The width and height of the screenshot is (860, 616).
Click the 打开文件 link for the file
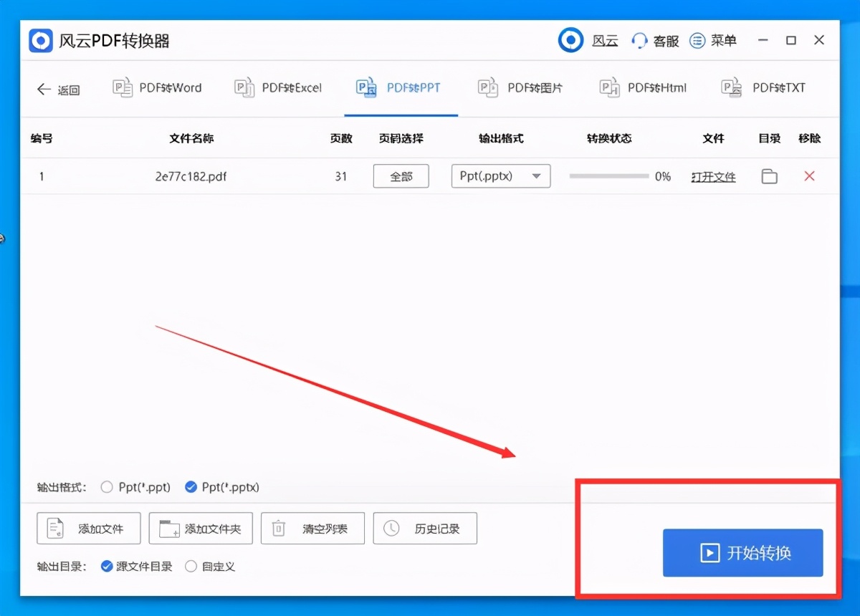coord(713,176)
